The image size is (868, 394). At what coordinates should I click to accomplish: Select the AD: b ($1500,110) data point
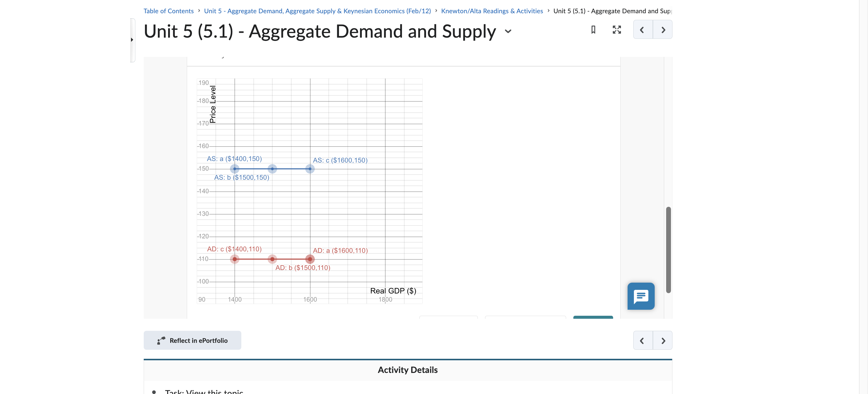(272, 259)
